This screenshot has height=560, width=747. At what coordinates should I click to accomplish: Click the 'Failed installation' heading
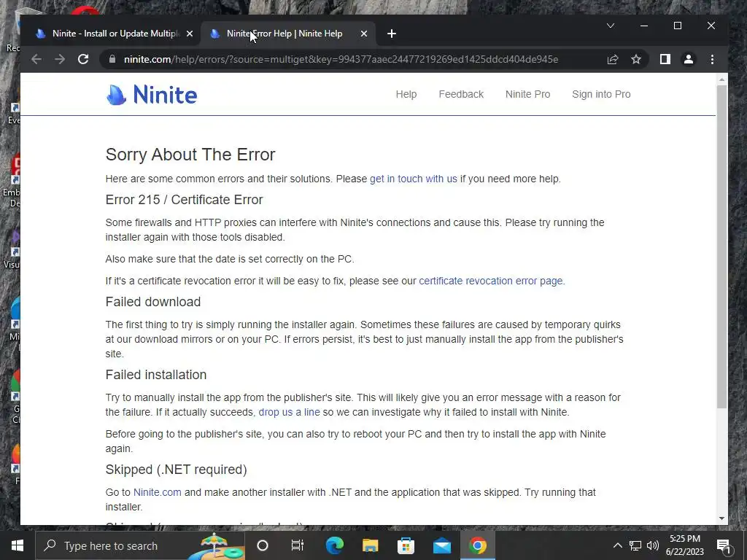[156, 375]
